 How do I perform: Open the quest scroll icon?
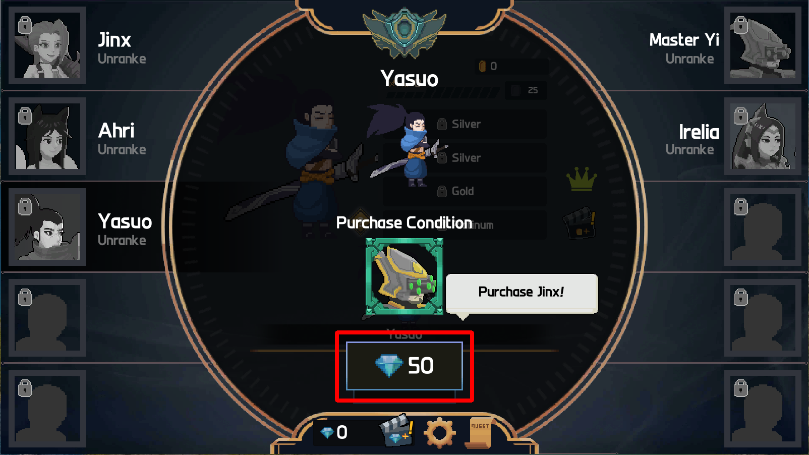479,433
